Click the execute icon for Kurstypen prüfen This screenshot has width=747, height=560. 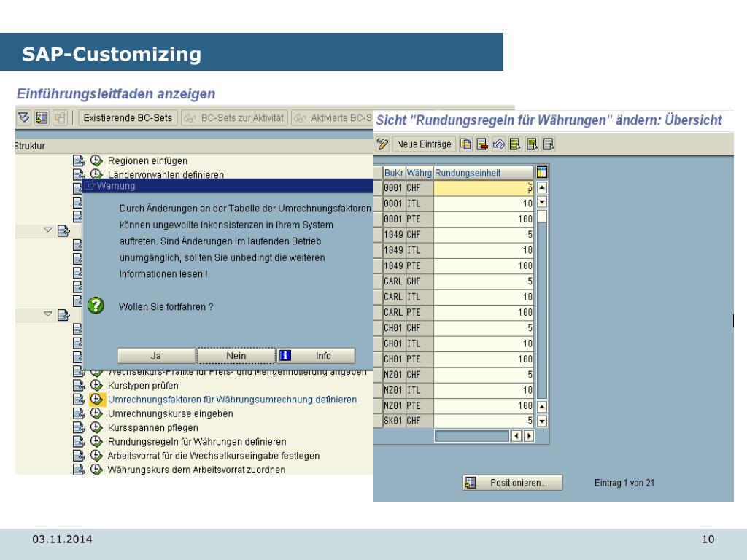[96, 385]
